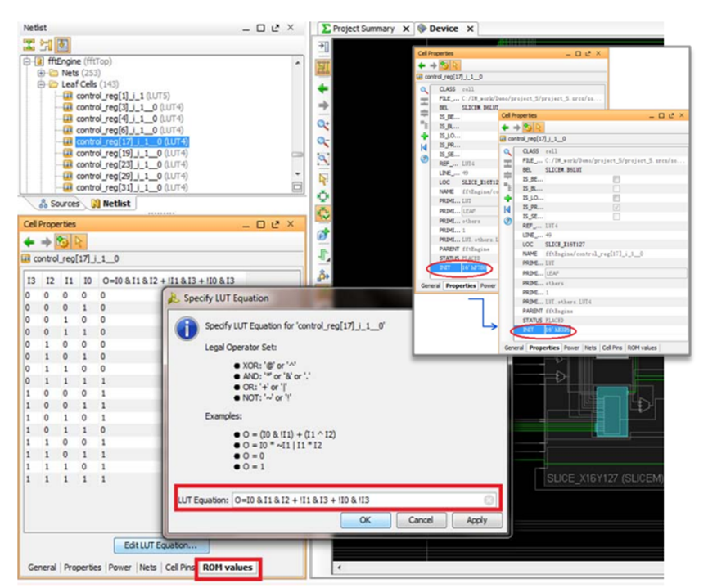The width and height of the screenshot is (708, 588).
Task: Click Apply in Specify LUT Equation dialog
Action: coord(477,520)
